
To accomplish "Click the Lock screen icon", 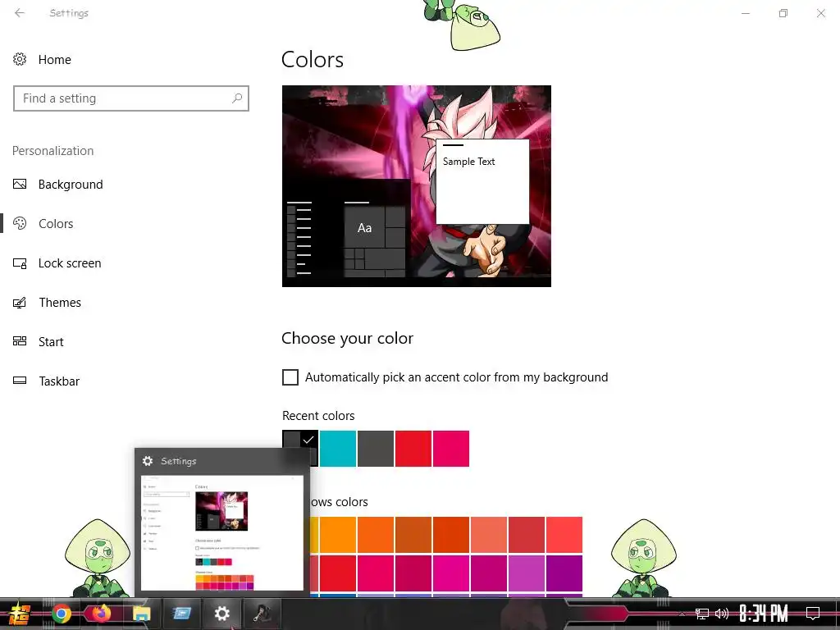I will point(20,263).
